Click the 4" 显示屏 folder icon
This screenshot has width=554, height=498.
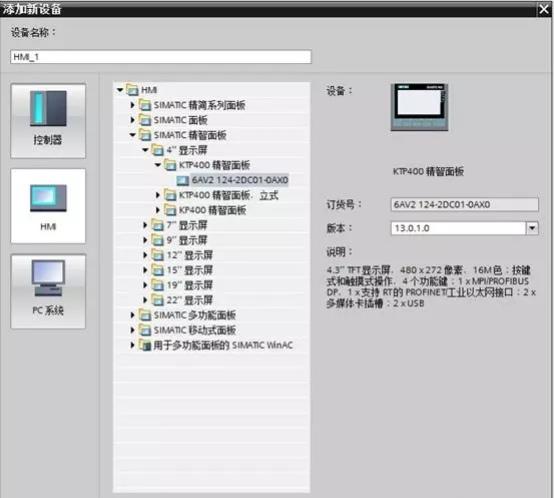tap(158, 150)
